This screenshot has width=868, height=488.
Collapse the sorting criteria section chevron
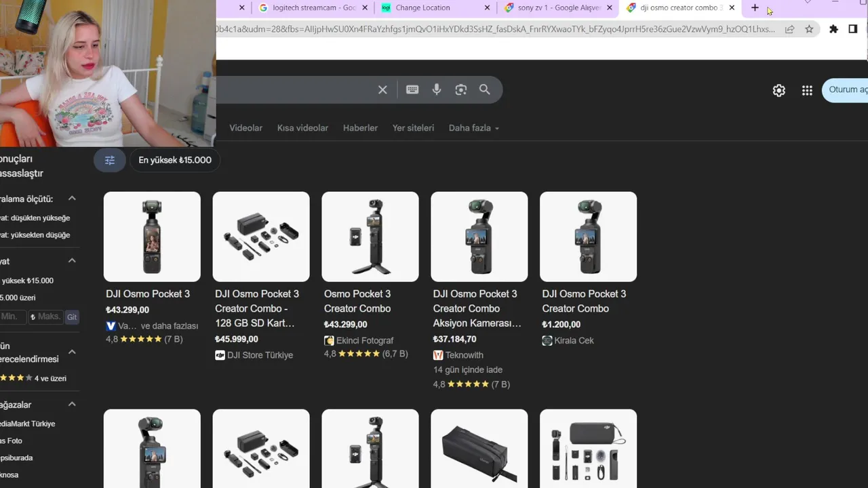[72, 199]
